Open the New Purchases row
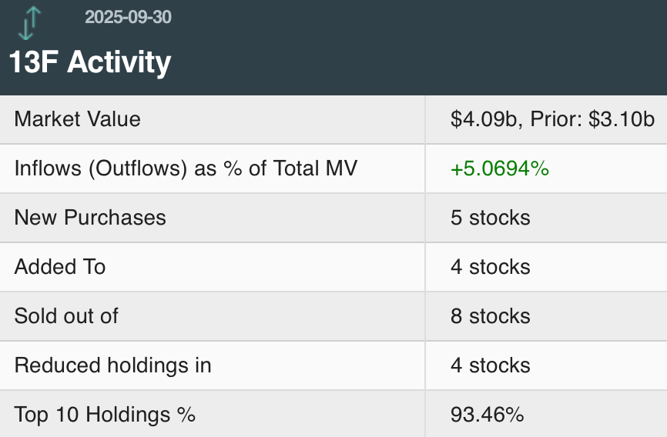 [x=90, y=217]
